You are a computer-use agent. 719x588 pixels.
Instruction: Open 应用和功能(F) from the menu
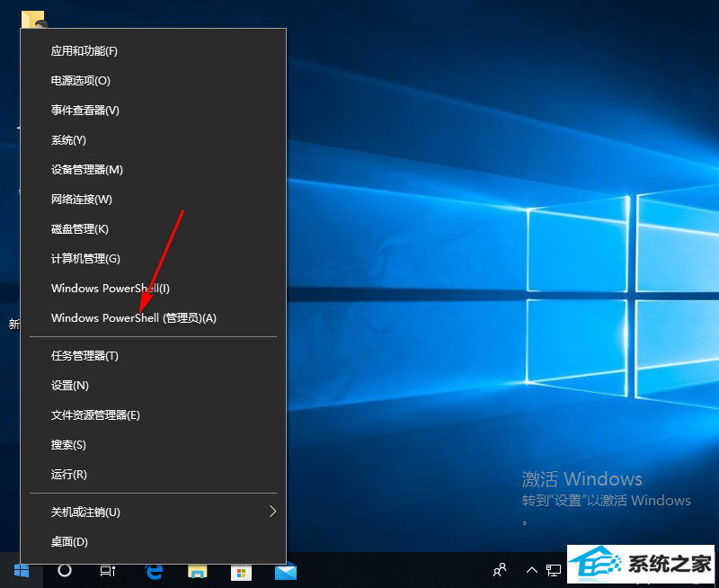click(x=153, y=51)
